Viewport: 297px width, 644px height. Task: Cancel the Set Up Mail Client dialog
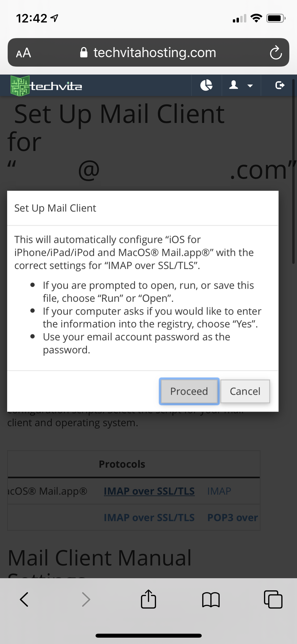[x=245, y=391]
